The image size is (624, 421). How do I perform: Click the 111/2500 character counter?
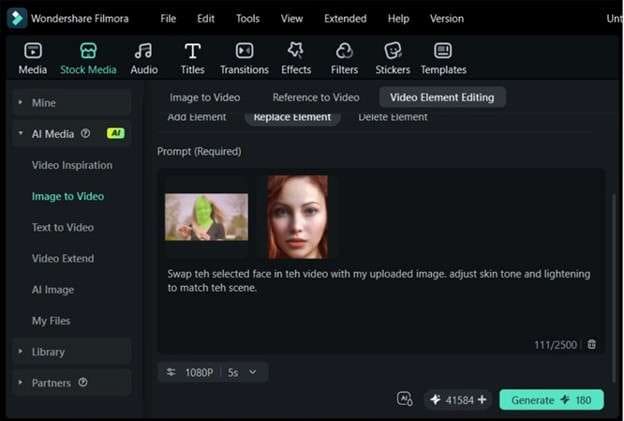[556, 345]
